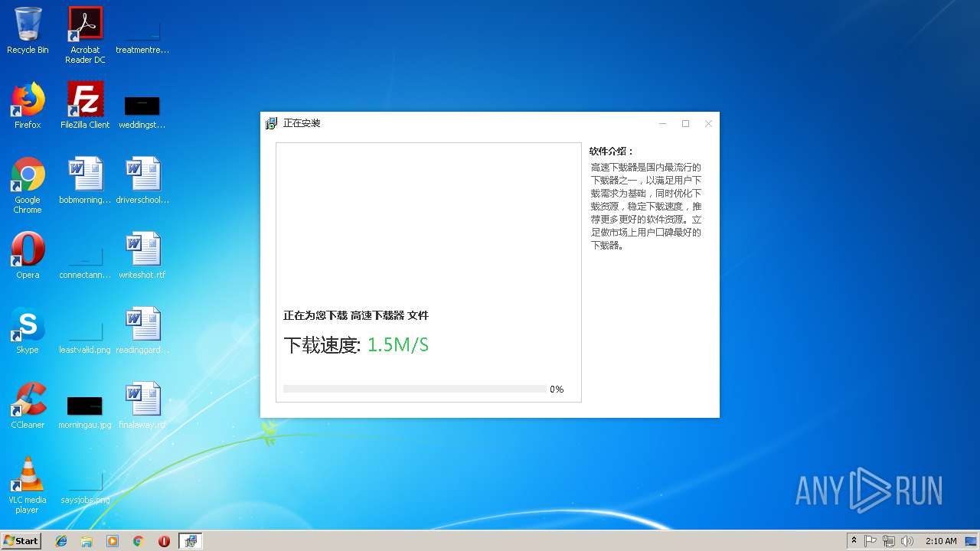980x551 pixels.
Task: Open FileZilla Client shortcut
Action: click(x=85, y=106)
